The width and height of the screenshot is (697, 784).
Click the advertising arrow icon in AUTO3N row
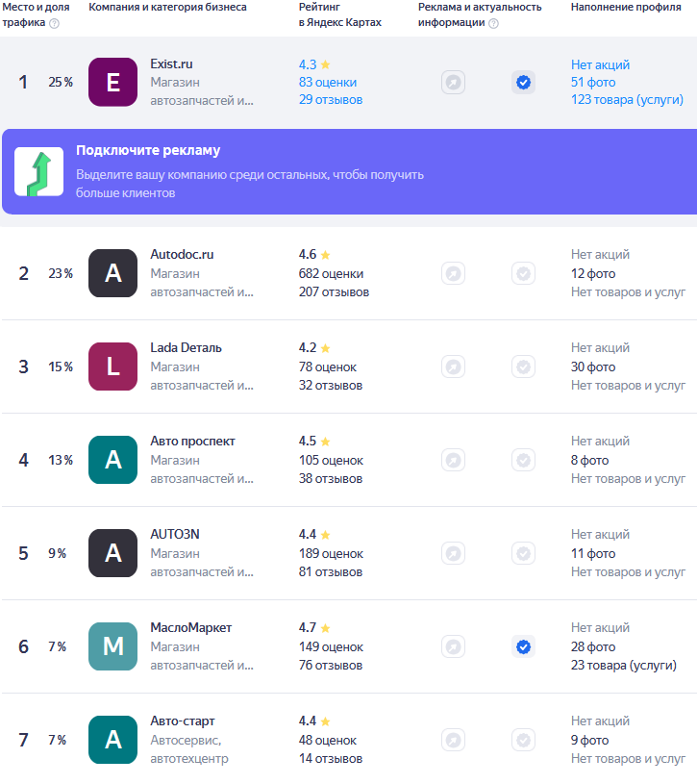click(x=453, y=553)
